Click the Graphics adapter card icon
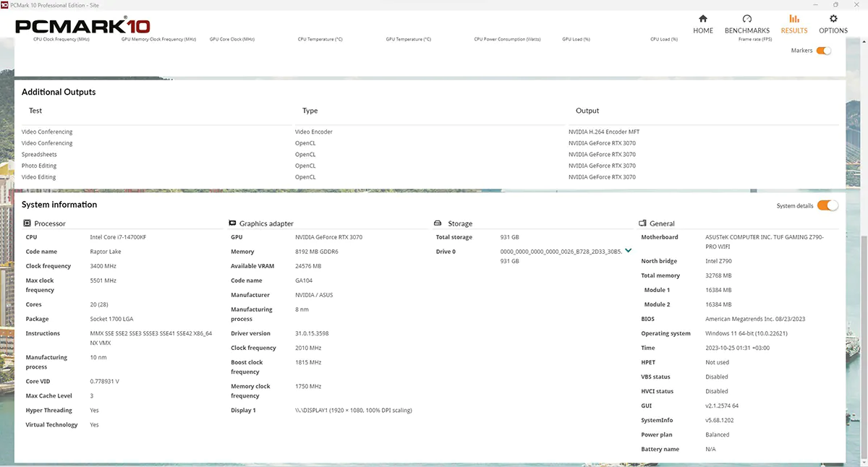Screen dimensions: 868x467 [232, 223]
